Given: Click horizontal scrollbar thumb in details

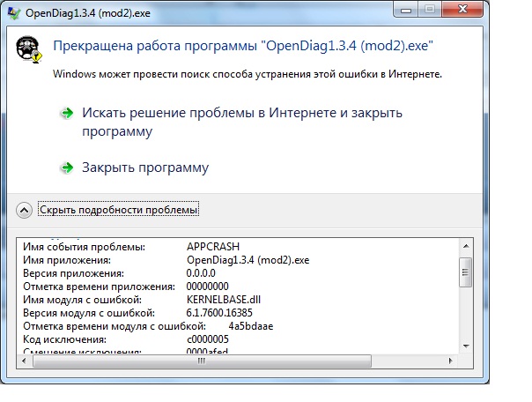Looking at the screenshot, I should pyautogui.click(x=202, y=361).
